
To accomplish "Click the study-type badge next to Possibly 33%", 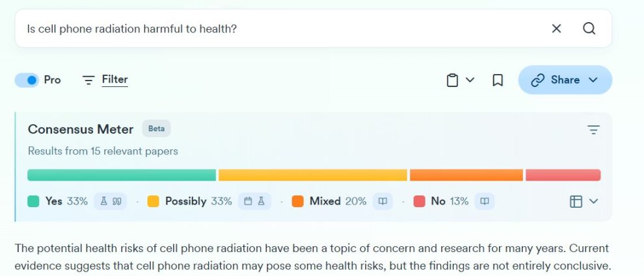I will click(x=254, y=201).
